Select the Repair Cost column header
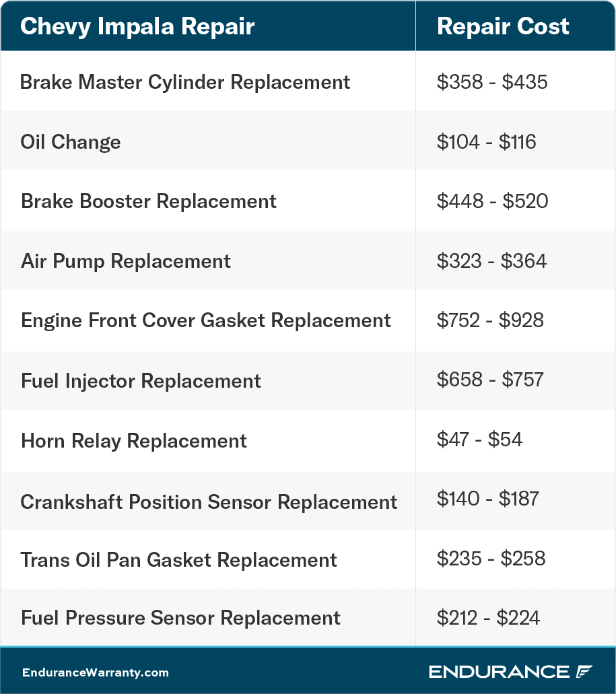 503,26
